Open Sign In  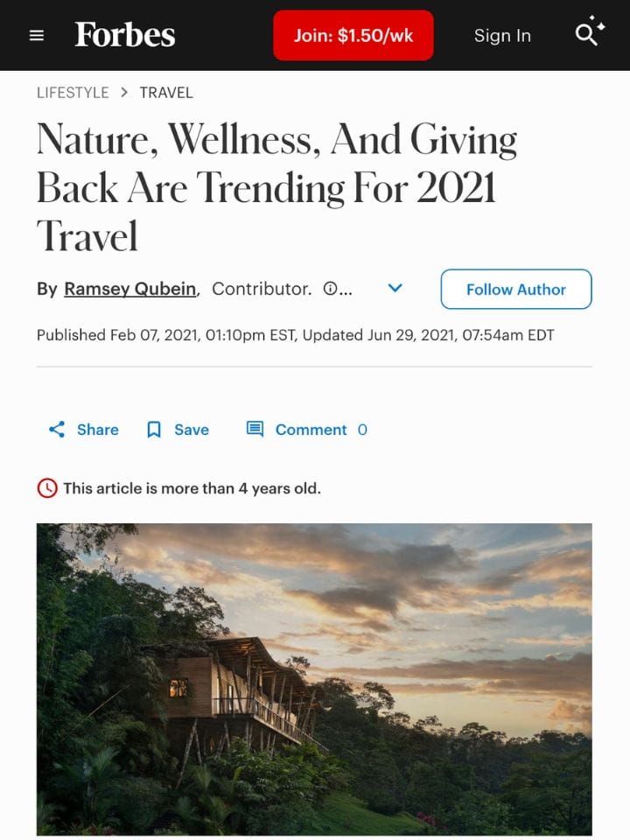point(502,35)
